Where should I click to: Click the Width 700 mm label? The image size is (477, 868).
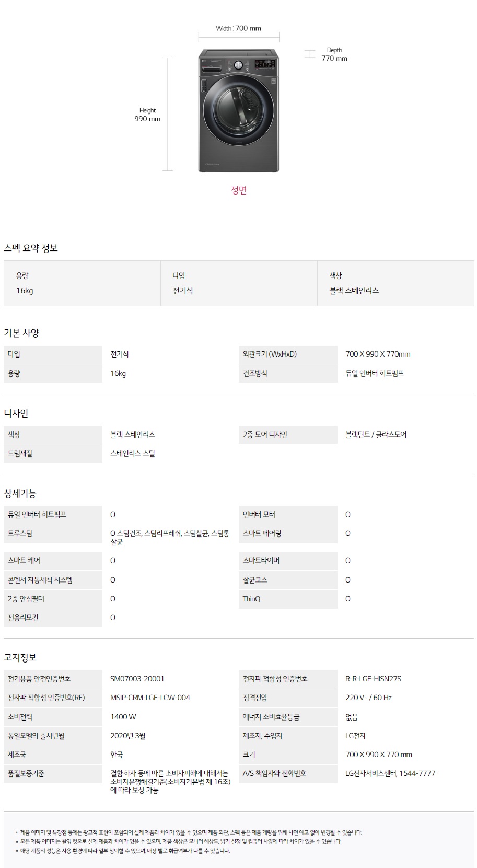[239, 28]
